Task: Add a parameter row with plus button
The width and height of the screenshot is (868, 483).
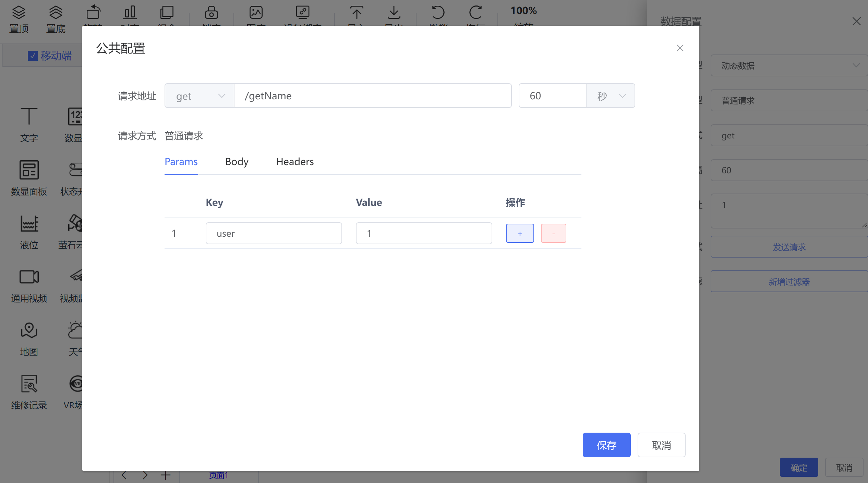Action: [520, 233]
